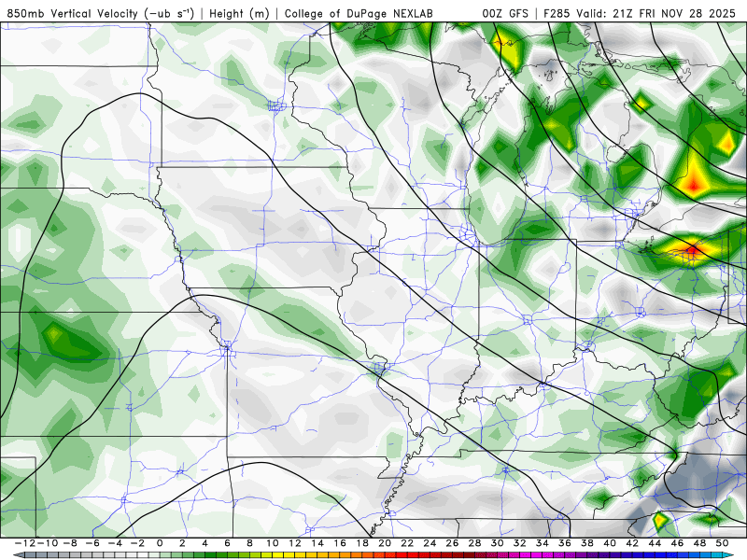Click 'College of DuPage NEXLAB' header text
Screen dimensions: 747x560
359,13
